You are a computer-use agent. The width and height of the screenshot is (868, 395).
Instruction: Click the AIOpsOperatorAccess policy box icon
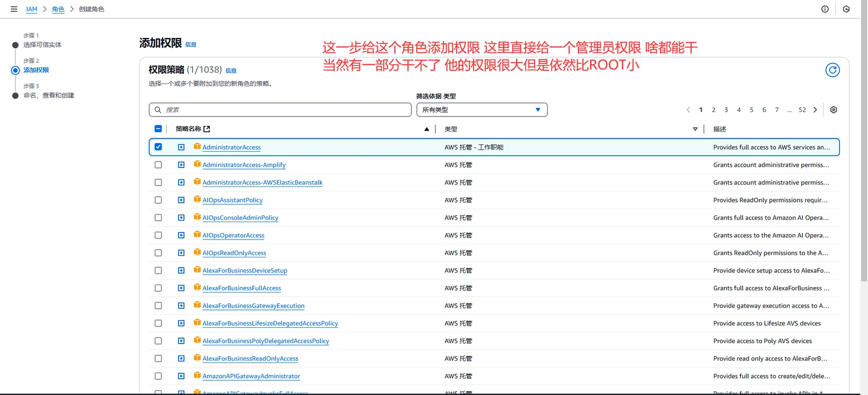197,235
